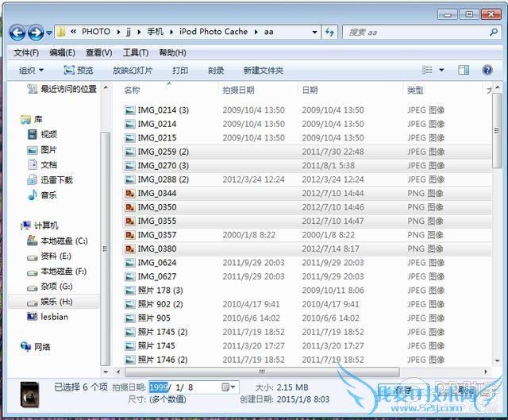508x420 pixels.
Task: Click the change view icon
Action: click(427, 70)
